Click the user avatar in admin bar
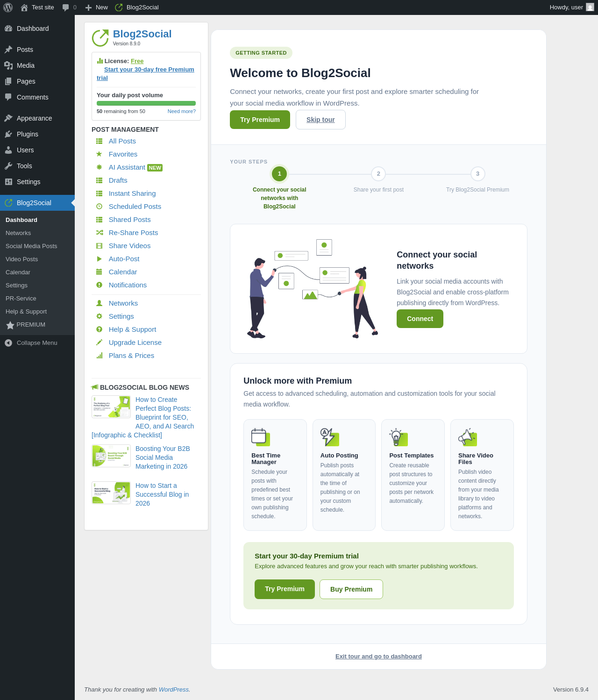The image size is (598, 700). pos(590,7)
